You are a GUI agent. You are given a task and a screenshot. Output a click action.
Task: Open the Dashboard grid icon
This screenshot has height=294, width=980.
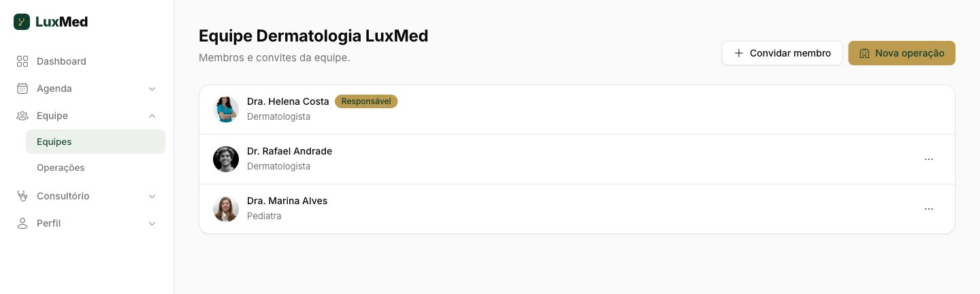(22, 61)
